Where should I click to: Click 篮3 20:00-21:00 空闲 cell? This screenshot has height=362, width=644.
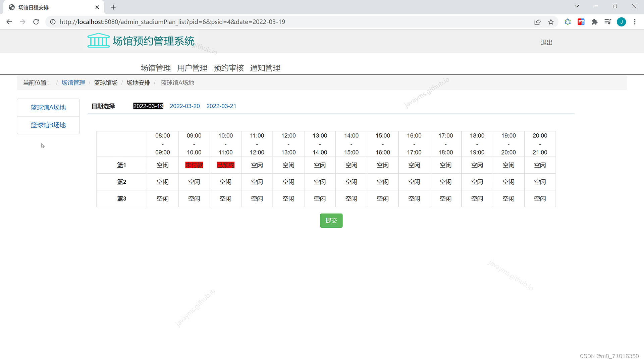540,199
